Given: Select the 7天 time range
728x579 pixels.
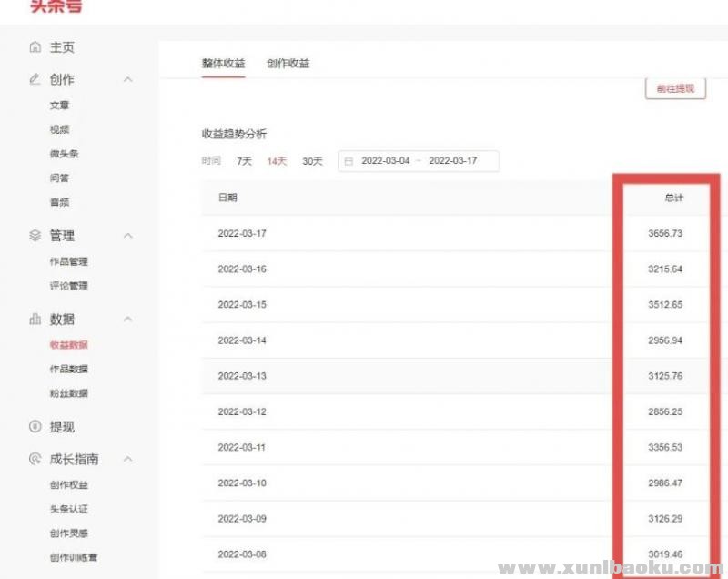Looking at the screenshot, I should [x=244, y=161].
